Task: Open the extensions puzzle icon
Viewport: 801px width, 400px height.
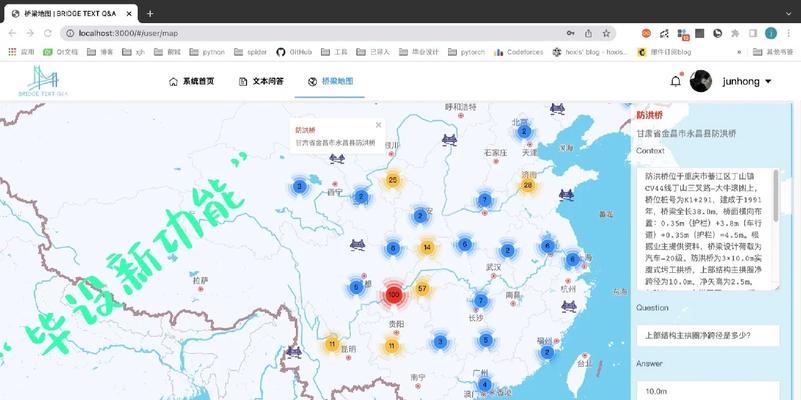Action: click(x=735, y=33)
